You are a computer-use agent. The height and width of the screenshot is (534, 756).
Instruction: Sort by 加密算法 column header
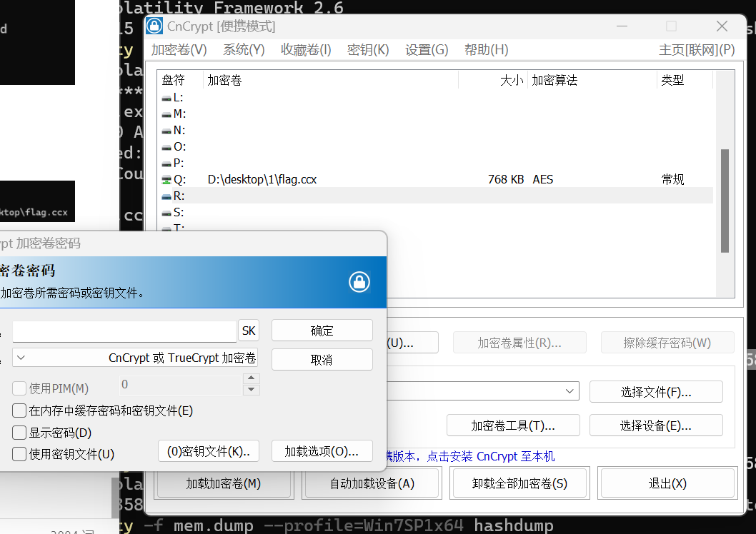click(x=592, y=80)
